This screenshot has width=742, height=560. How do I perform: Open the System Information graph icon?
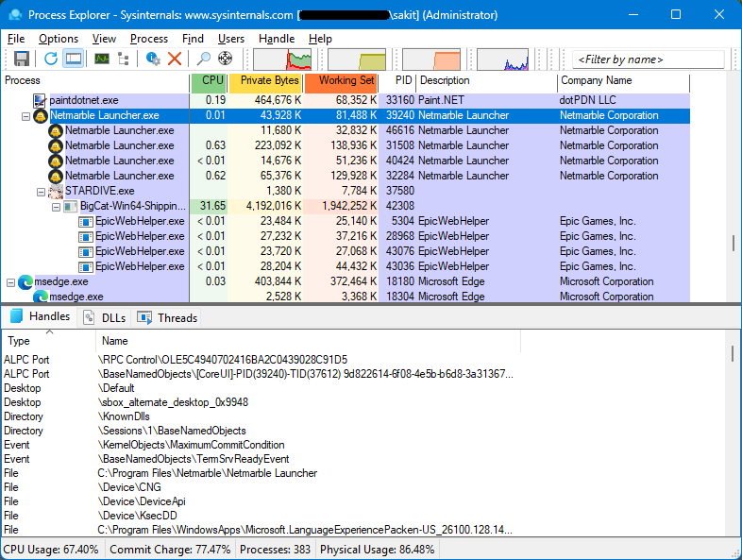tap(102, 59)
